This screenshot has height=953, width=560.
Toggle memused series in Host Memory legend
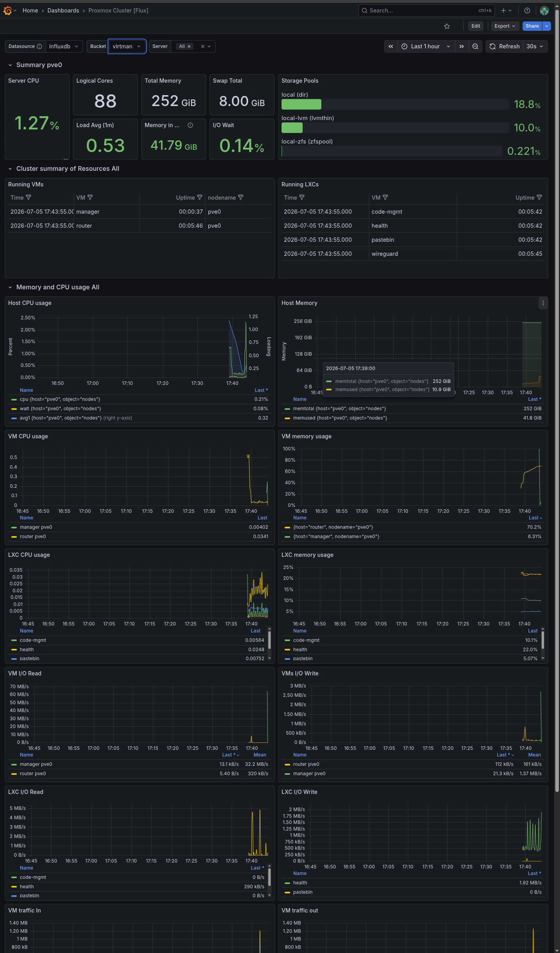(340, 418)
